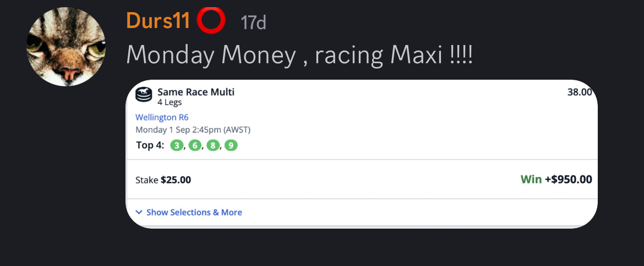Select green runner number 6 badge

195,146
